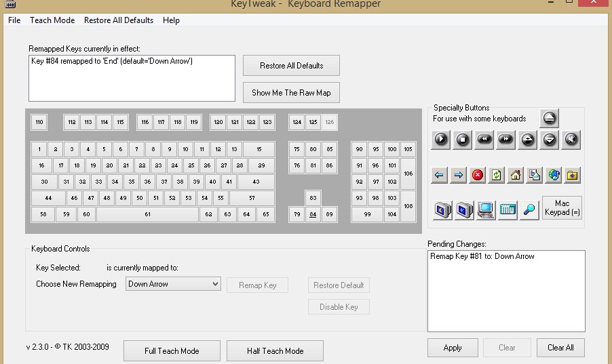The height and width of the screenshot is (364, 612).
Task: Select key 43 on the keyboard map
Action: pos(256,182)
